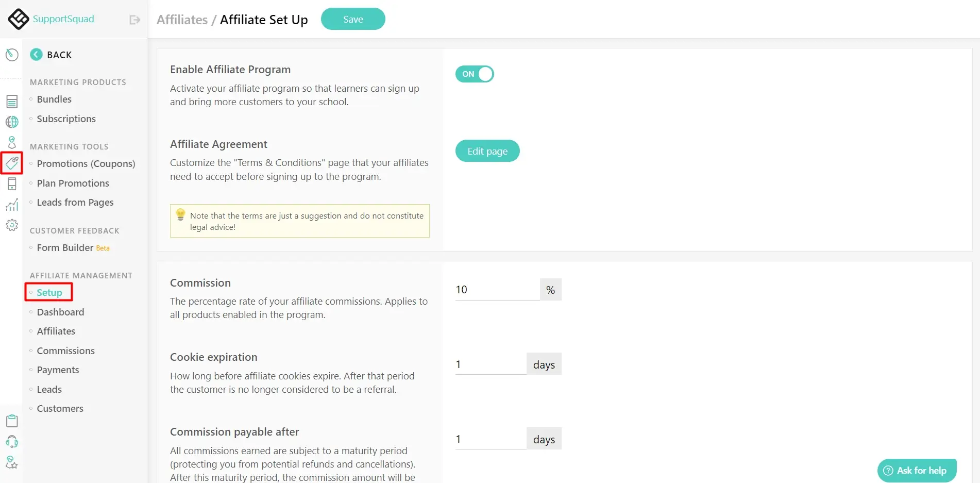
Task: Select Promotions (Coupons) in the menu
Action: tap(86, 163)
